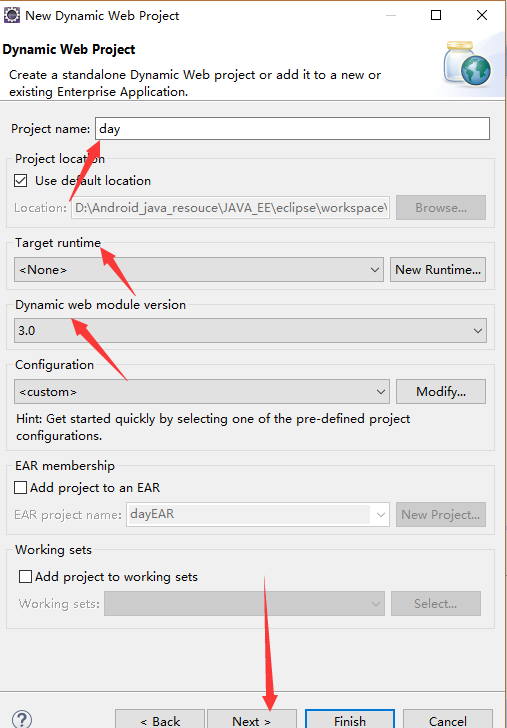507x728 pixels.
Task: Focus the Project name text field
Action: tap(292, 129)
